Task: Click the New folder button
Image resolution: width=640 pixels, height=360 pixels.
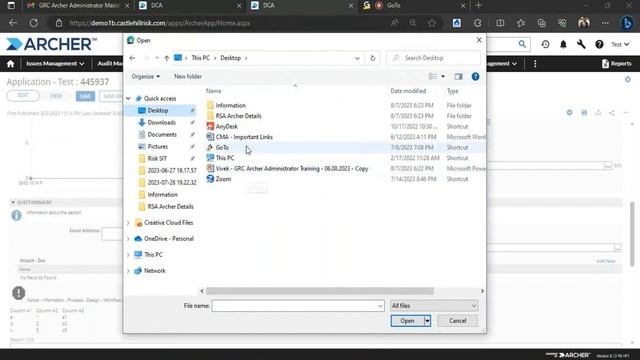Action: (x=188, y=76)
